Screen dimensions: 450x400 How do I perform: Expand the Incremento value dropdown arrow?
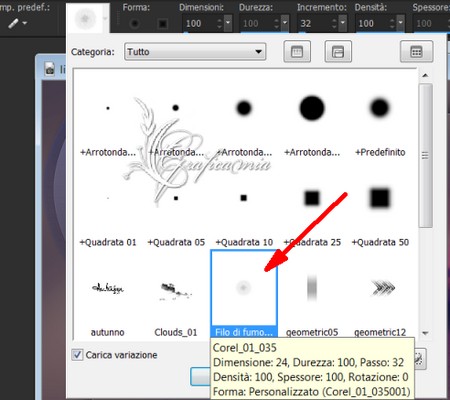(x=343, y=23)
